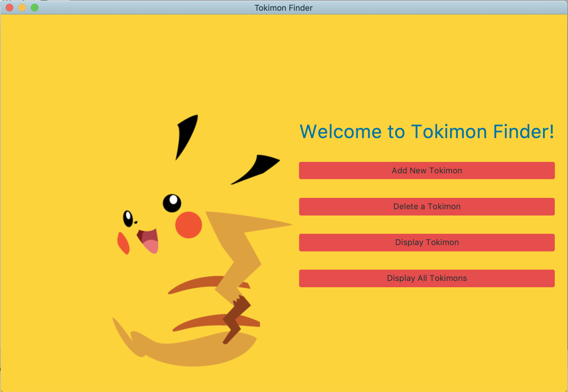Click the red close window button
The width and height of the screenshot is (568, 392).
(10, 8)
